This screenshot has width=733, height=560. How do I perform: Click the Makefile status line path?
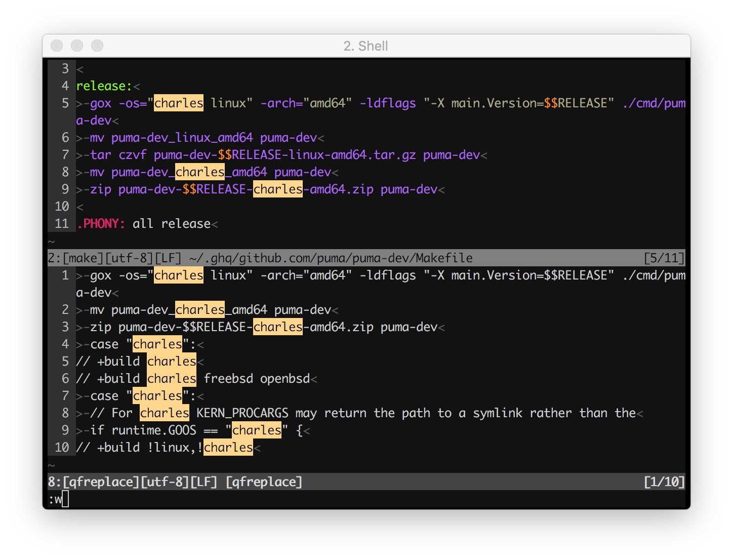point(331,258)
